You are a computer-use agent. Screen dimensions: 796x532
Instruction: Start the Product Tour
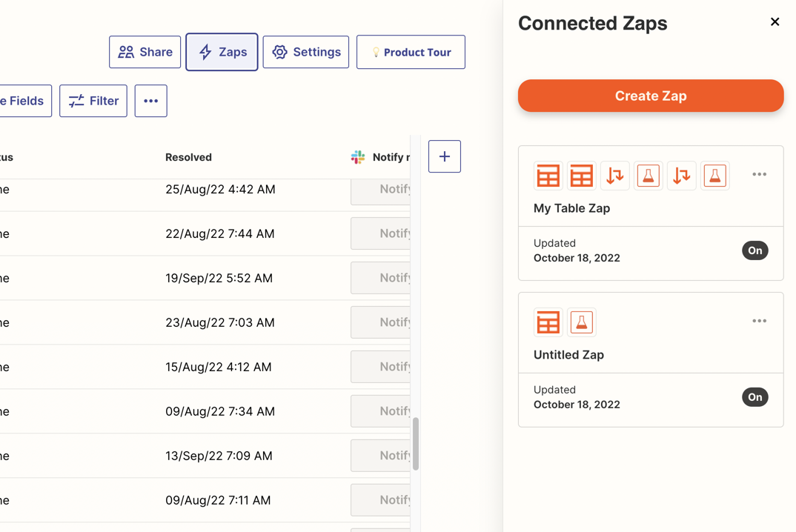point(411,52)
